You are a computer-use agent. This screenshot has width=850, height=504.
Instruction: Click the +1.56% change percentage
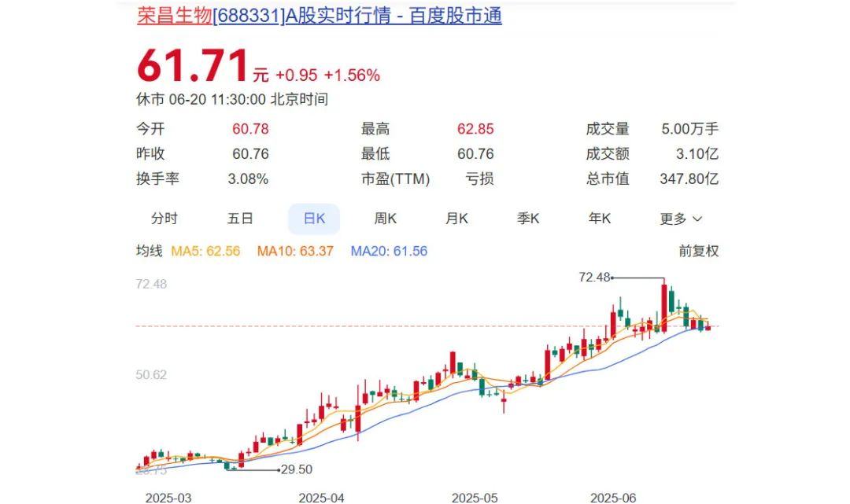tap(352, 75)
